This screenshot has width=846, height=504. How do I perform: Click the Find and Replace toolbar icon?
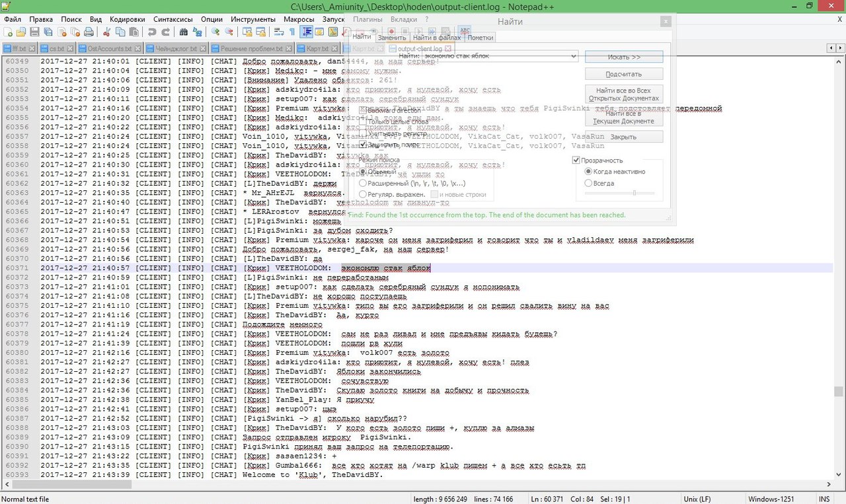pos(197,32)
